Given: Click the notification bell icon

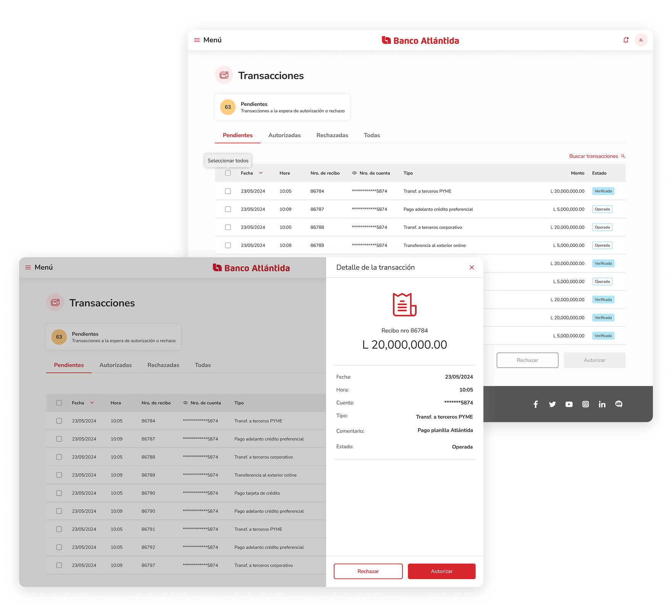Looking at the screenshot, I should [x=625, y=40].
